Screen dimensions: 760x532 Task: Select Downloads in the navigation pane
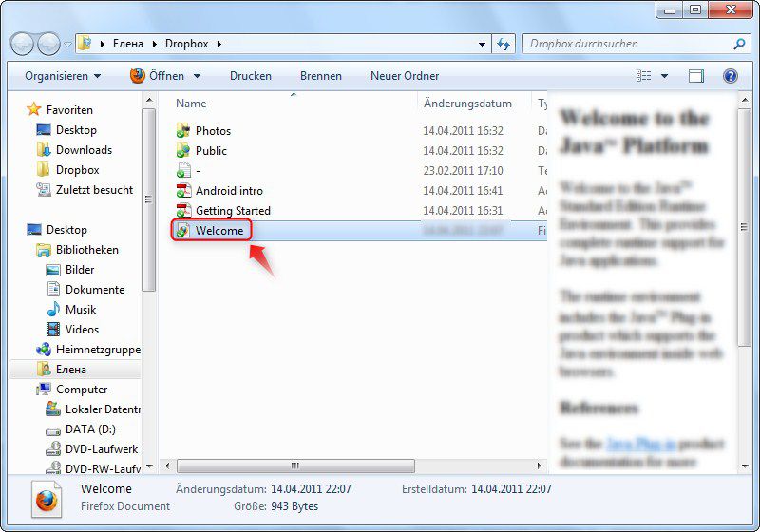pos(75,150)
